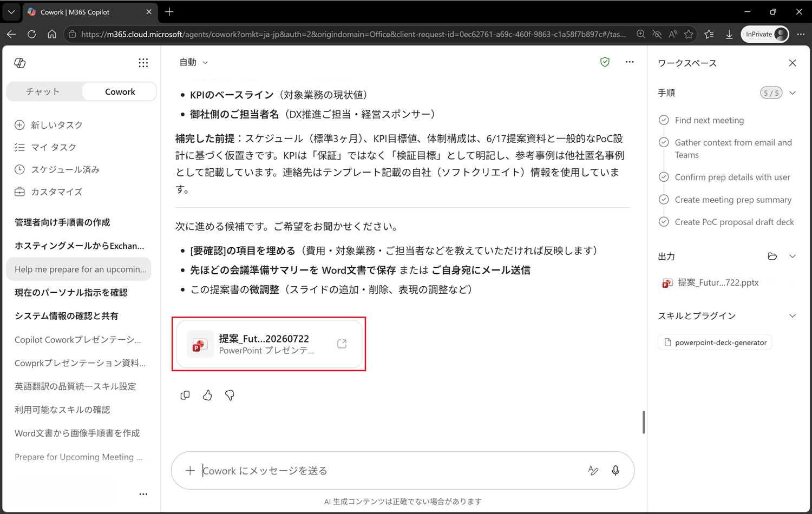
Task: Open output file 提案_Futur...722.pptx
Action: [x=711, y=282]
